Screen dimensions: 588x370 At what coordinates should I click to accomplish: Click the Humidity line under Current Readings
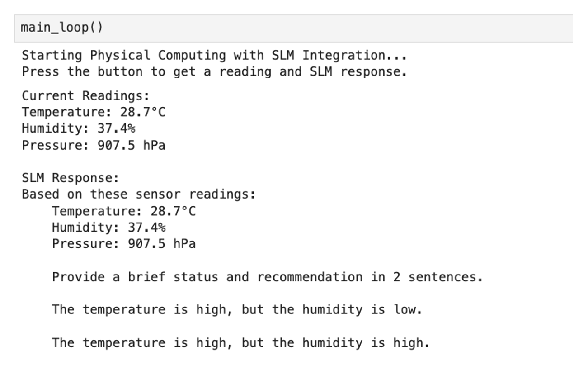click(x=78, y=128)
